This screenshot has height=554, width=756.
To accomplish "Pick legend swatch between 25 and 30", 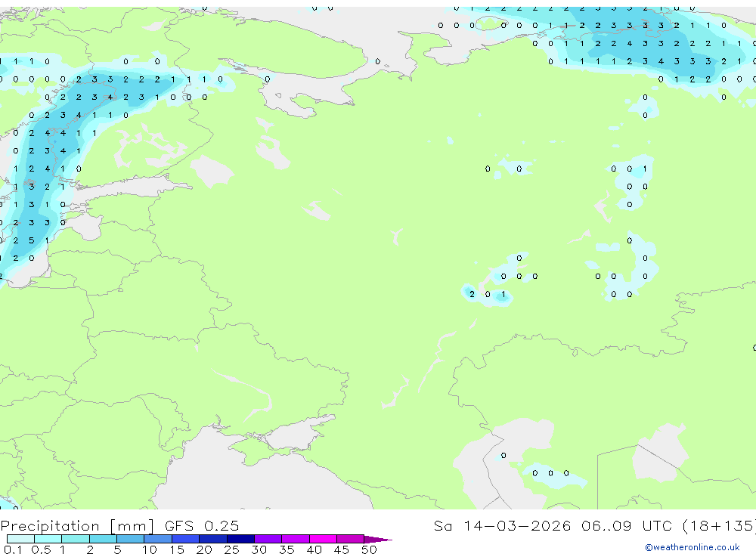I will [240, 539].
